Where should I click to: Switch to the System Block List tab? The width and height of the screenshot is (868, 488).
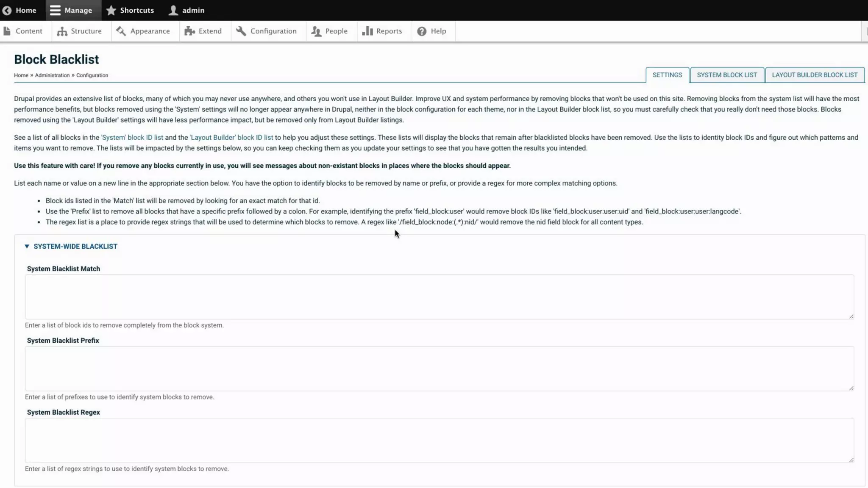click(726, 75)
